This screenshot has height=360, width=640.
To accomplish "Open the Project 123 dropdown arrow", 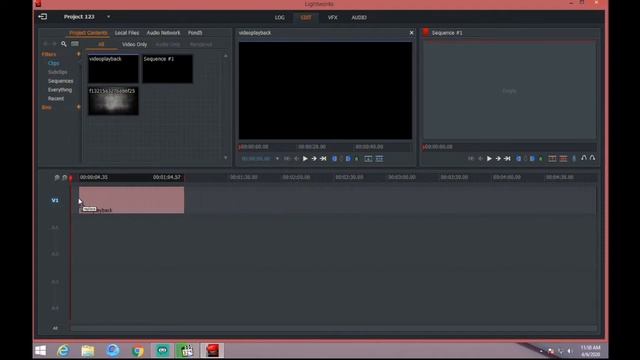I will [108, 17].
